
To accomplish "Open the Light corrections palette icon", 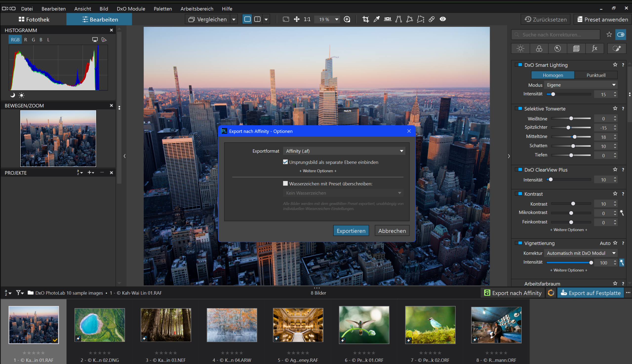I will point(520,49).
